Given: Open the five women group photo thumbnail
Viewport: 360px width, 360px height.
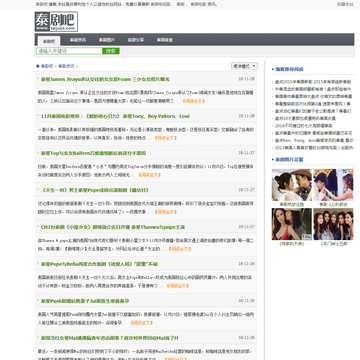Looking at the screenshot, I should tap(333, 224).
